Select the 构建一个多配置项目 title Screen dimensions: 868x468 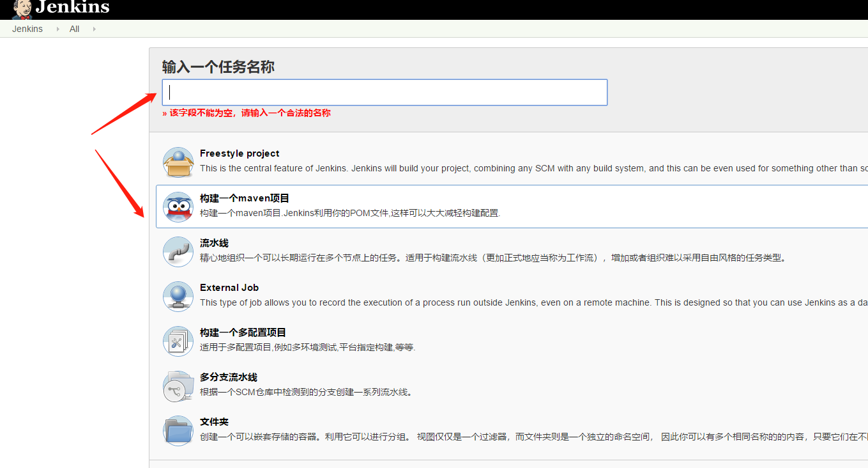[243, 332]
